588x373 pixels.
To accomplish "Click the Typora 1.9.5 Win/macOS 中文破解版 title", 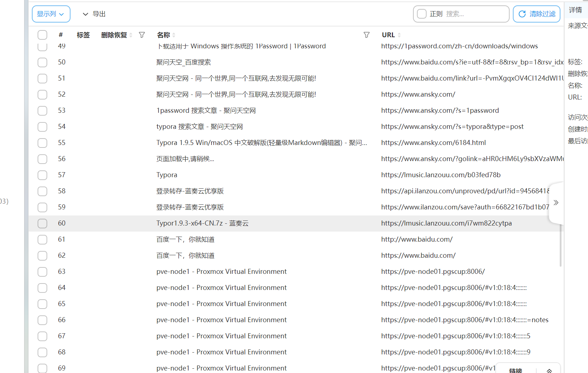I will [x=262, y=143].
